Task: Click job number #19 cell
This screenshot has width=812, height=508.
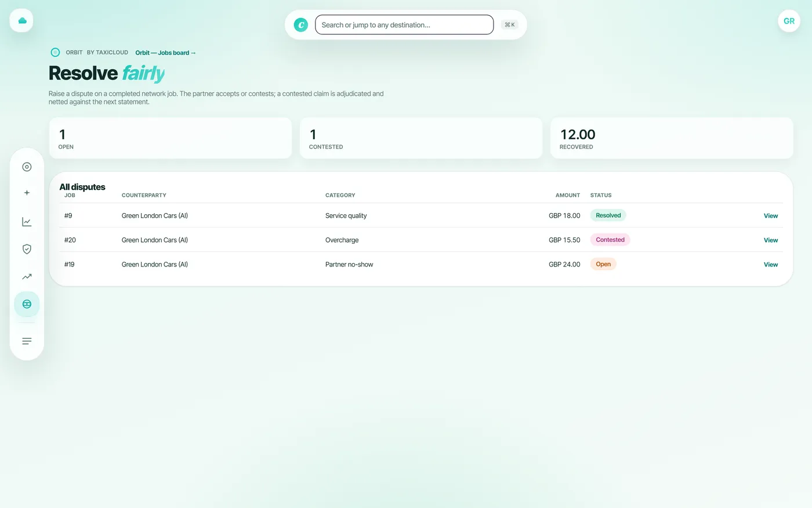Action: tap(69, 265)
